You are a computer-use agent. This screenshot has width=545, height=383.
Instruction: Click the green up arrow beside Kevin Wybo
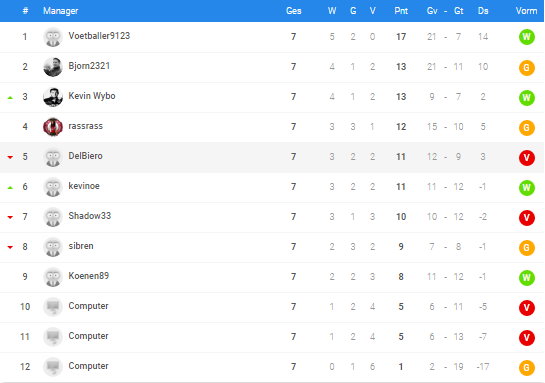(10, 98)
